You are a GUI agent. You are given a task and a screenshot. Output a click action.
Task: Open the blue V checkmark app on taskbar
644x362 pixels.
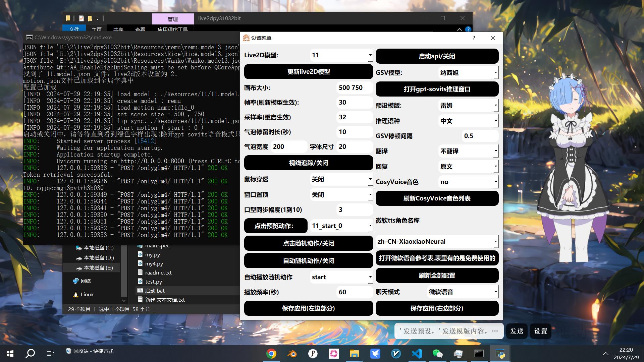click(396, 354)
